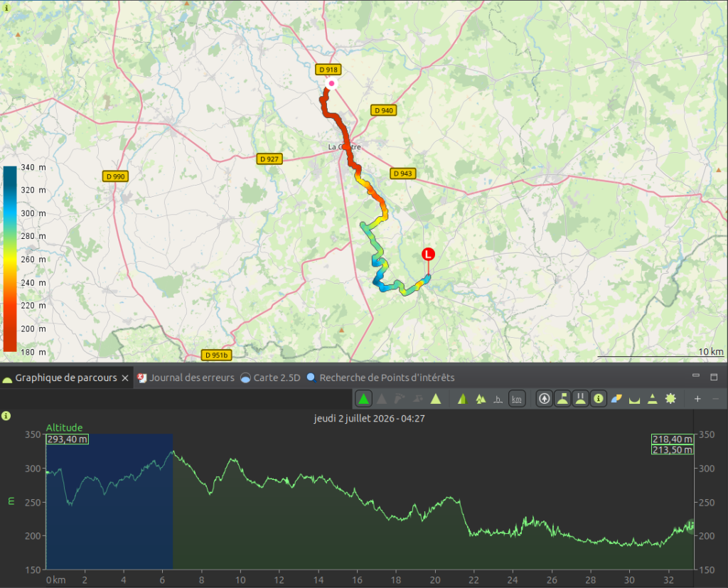Image resolution: width=728 pixels, height=588 pixels.
Task: Zoom out the graph with minus icon
Action: coord(715,398)
